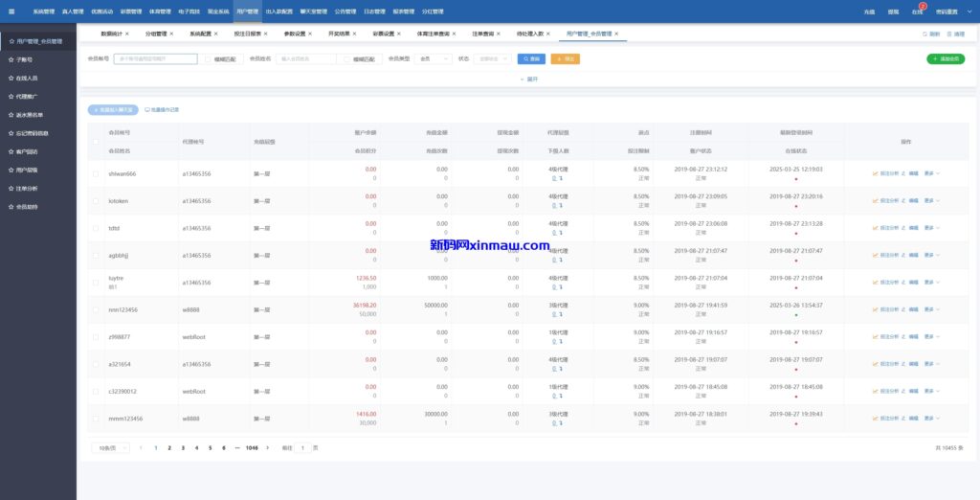Enable 模糊匹配 checkbox next to 会员账号 field
The width and height of the screenshot is (980, 500).
pyautogui.click(x=209, y=58)
